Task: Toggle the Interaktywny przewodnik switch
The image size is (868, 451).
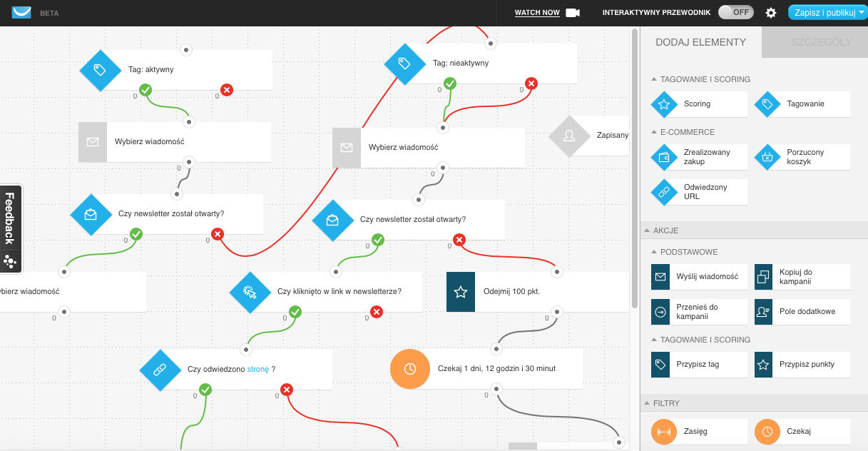Action: (735, 12)
